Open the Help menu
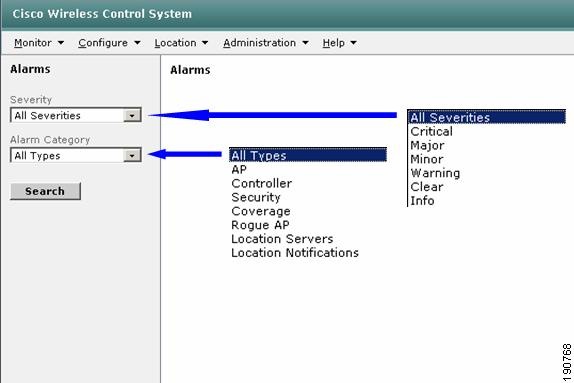This screenshot has height=383, width=574. coord(339,43)
